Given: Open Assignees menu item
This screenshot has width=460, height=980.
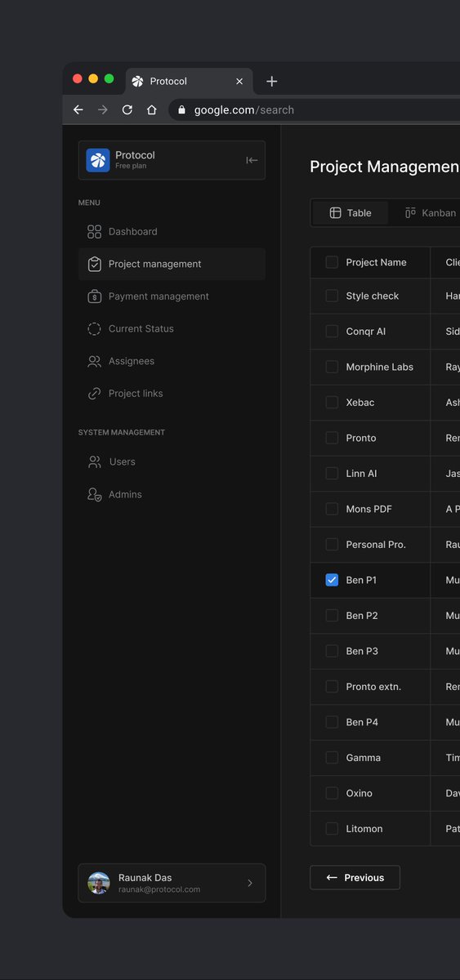Looking at the screenshot, I should 172,361.
